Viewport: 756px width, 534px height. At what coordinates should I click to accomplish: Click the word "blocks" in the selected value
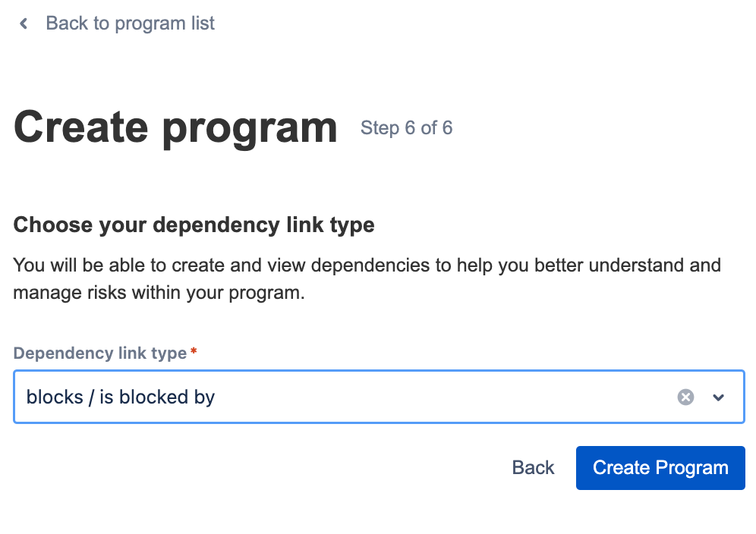[x=55, y=397]
